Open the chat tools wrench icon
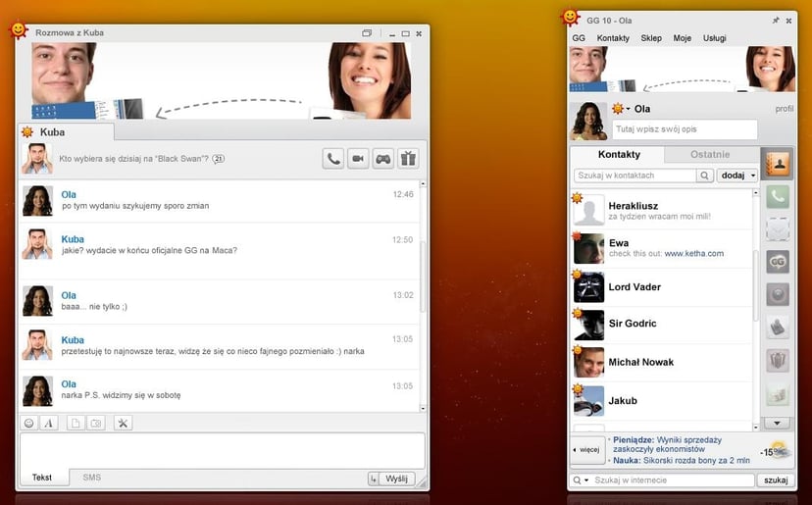 coord(123,423)
